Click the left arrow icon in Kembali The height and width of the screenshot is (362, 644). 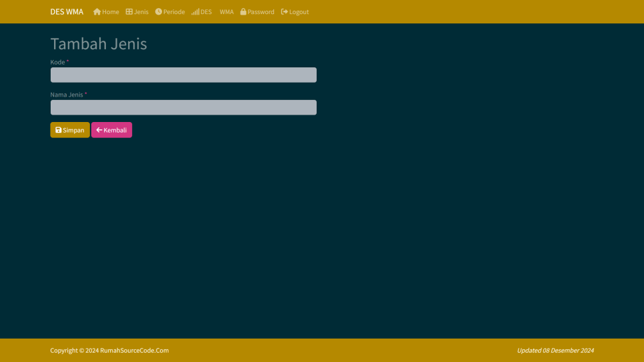pos(99,130)
